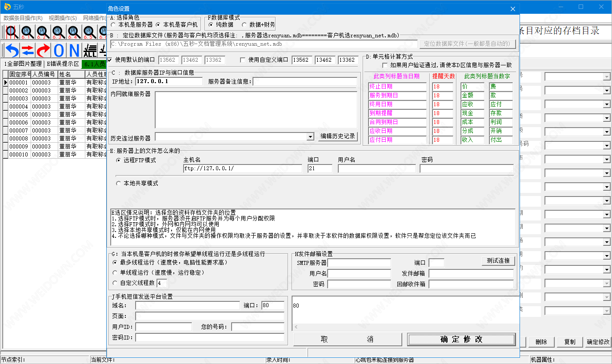Switch to 1全部图片整理 tab
The image size is (612, 364).
click(23, 64)
